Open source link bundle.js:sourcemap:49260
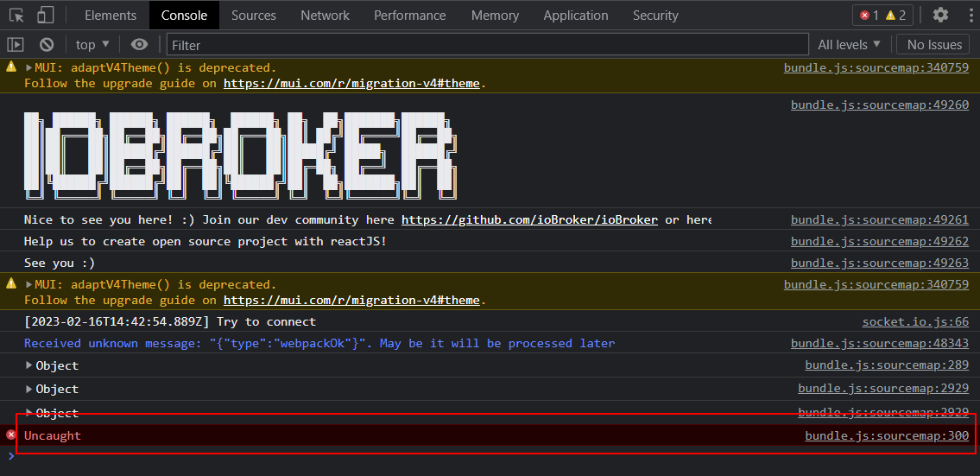The image size is (980, 476). click(x=879, y=105)
